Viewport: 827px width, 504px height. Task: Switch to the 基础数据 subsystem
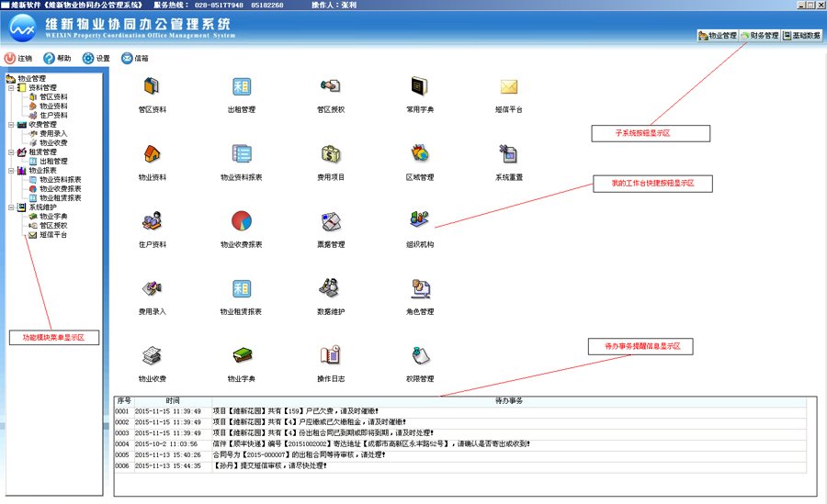(801, 36)
